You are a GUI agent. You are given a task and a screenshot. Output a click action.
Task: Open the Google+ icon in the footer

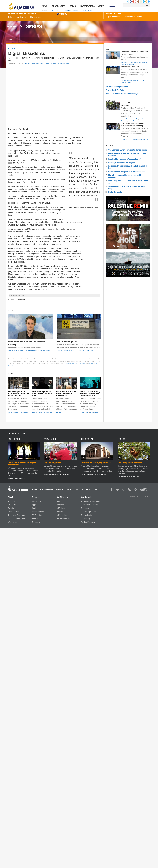click(x=123, y=490)
